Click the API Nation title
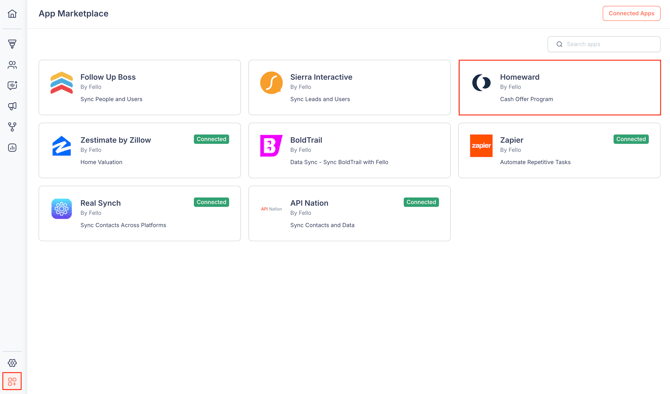670x394 pixels. point(309,203)
